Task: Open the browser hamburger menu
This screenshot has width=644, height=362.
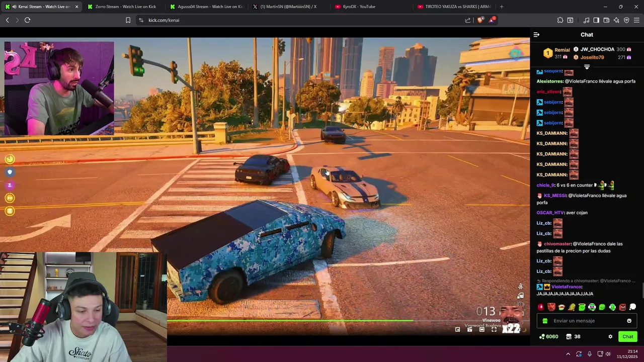Action: [636, 20]
